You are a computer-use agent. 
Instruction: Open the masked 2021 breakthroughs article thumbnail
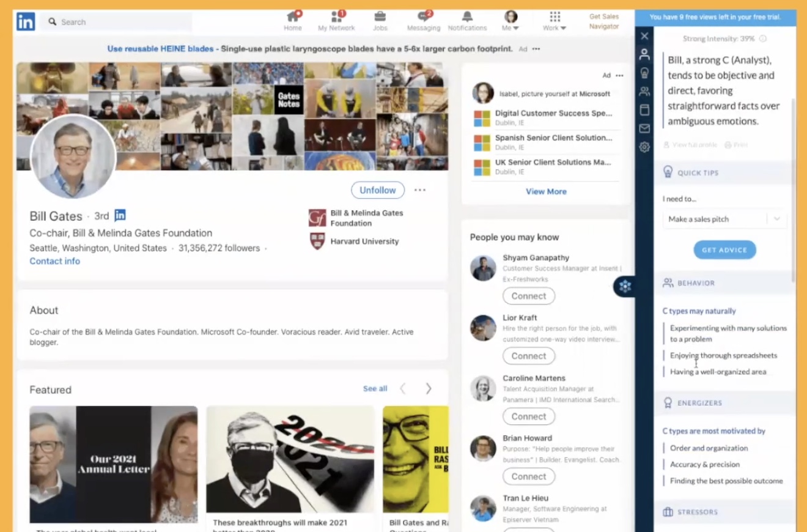click(290, 459)
